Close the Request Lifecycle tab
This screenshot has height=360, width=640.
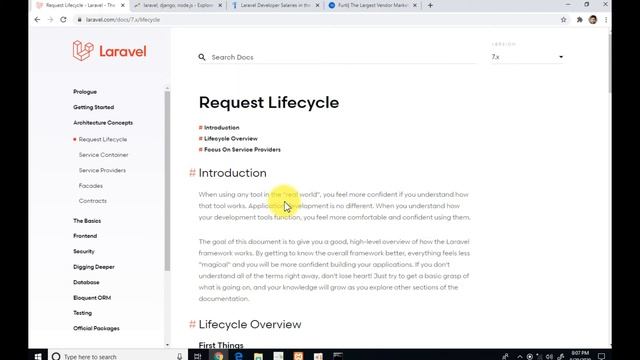pyautogui.click(x=123, y=5)
